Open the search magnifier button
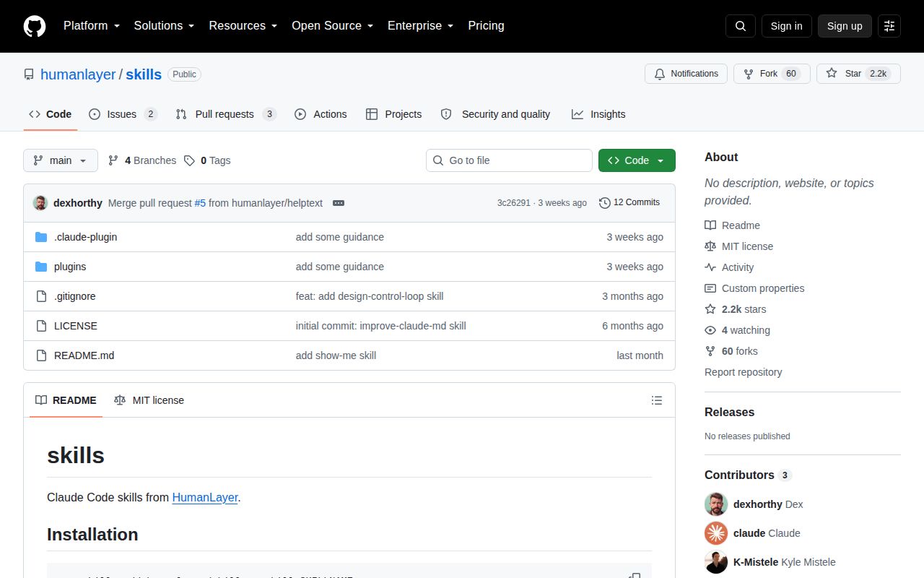The width and height of the screenshot is (924, 578). (x=741, y=26)
